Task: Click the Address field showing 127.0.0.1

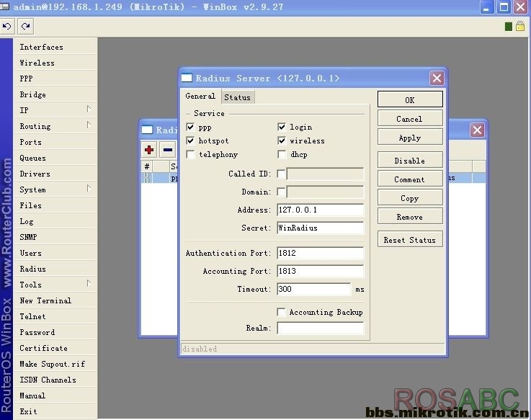Action: point(321,210)
